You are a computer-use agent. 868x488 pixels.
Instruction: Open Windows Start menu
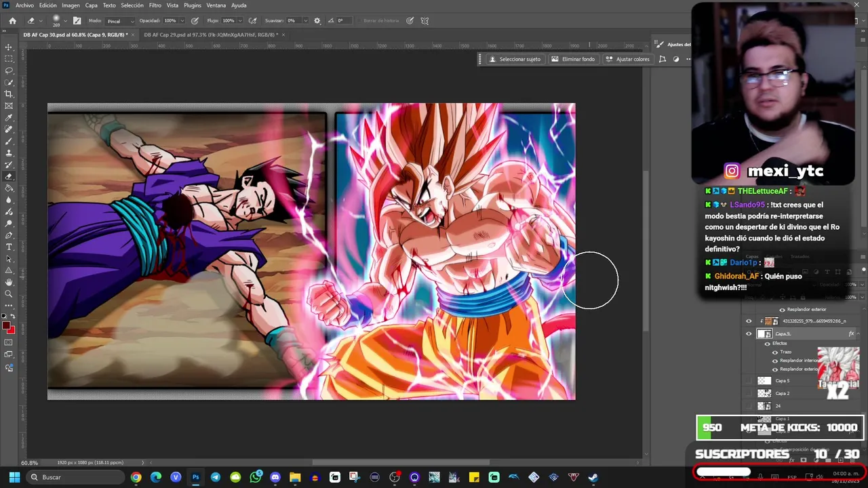click(x=14, y=477)
